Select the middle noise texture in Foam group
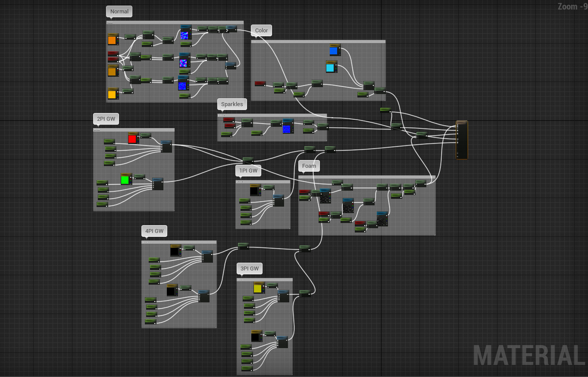Screen dimensions: 588x377 point(348,206)
